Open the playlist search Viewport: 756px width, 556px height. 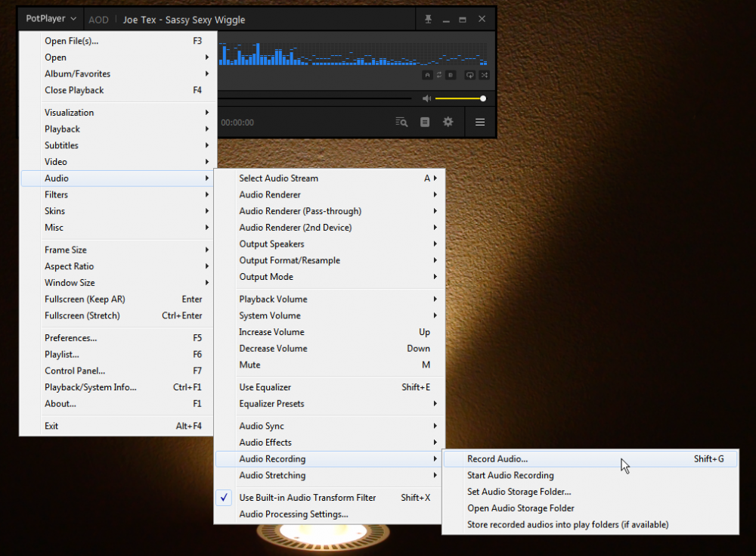pyautogui.click(x=401, y=122)
